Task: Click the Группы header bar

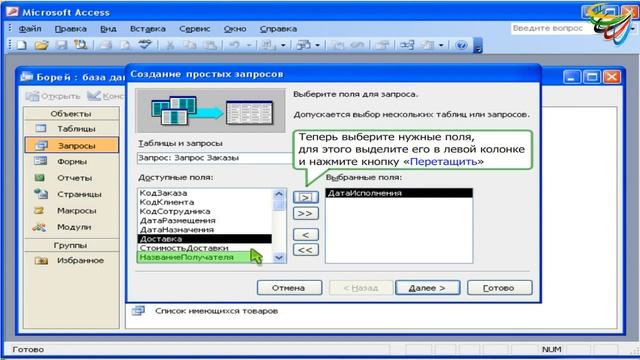Action: [x=71, y=245]
